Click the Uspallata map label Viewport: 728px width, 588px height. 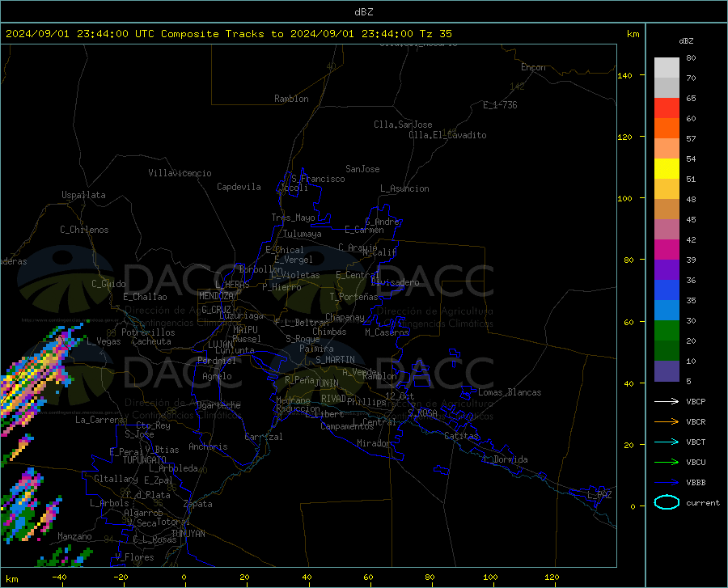[x=83, y=195]
